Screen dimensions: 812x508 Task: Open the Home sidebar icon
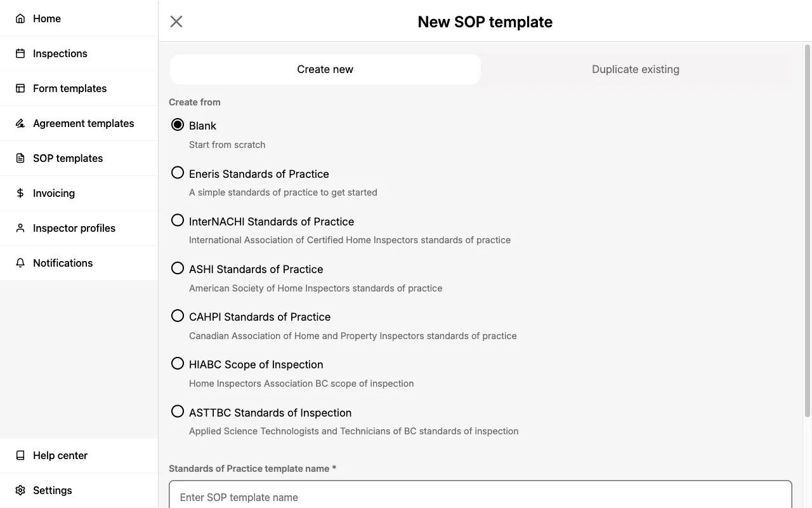pos(20,18)
